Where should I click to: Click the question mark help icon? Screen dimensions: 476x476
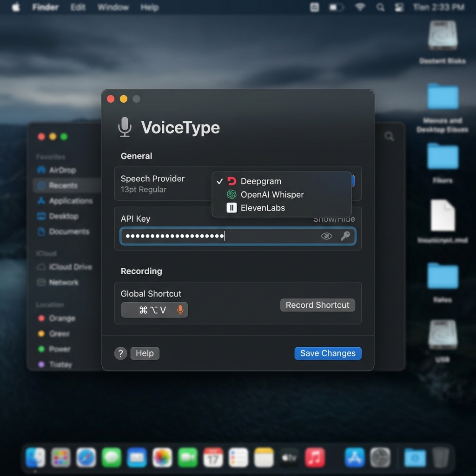pos(120,353)
